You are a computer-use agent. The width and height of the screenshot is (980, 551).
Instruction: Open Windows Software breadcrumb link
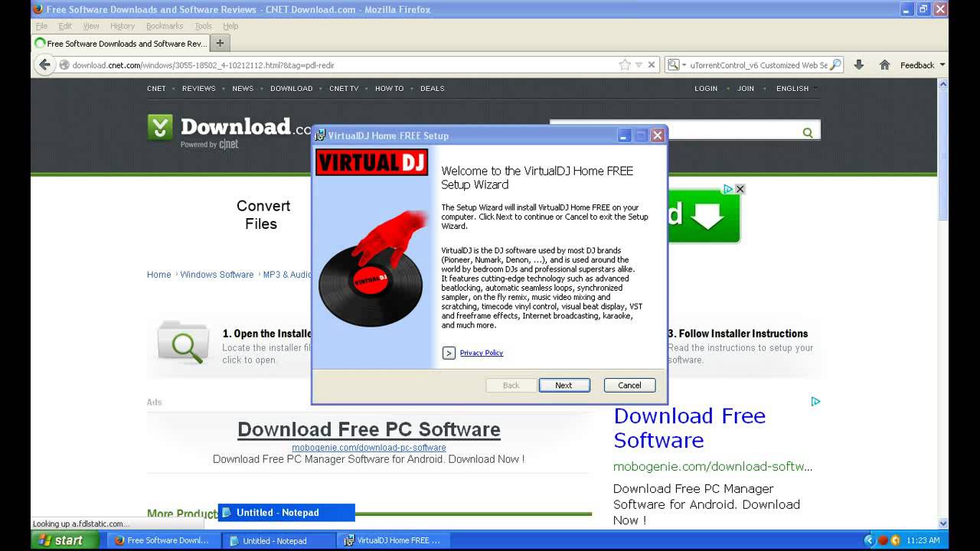217,275
